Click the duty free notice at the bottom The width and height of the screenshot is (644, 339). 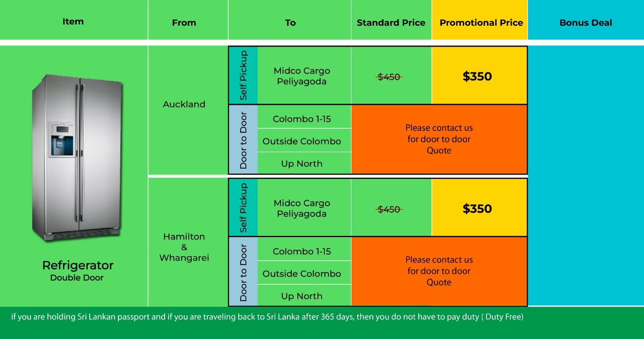pyautogui.click(x=267, y=317)
